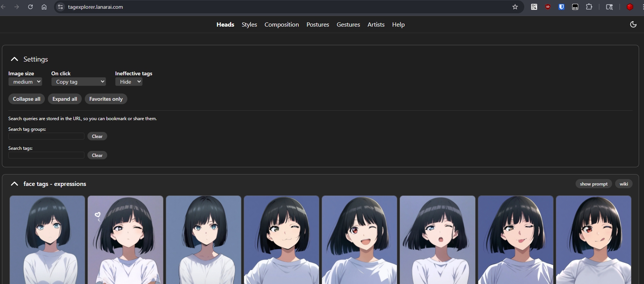Select the winking thumbnail with heart
This screenshot has height=284, width=644.
coord(125,240)
